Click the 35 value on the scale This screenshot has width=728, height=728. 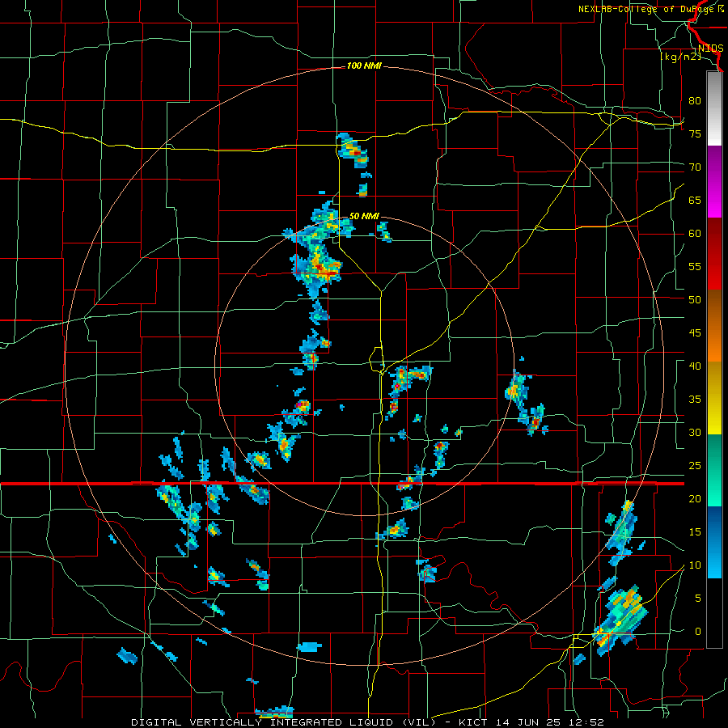point(695,400)
